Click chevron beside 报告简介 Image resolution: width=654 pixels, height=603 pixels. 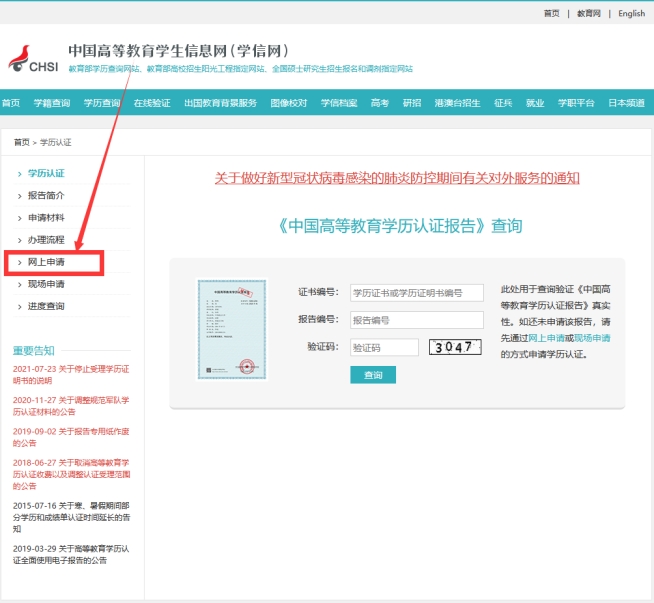[19, 196]
